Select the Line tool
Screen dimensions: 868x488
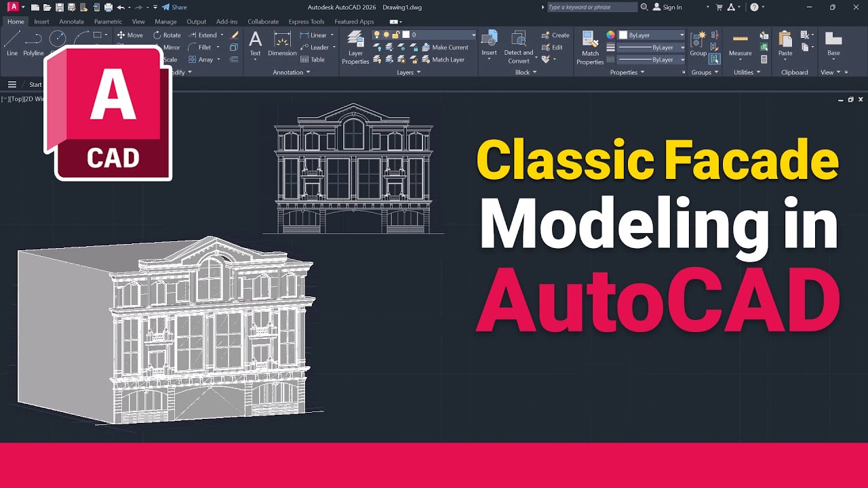(12, 43)
